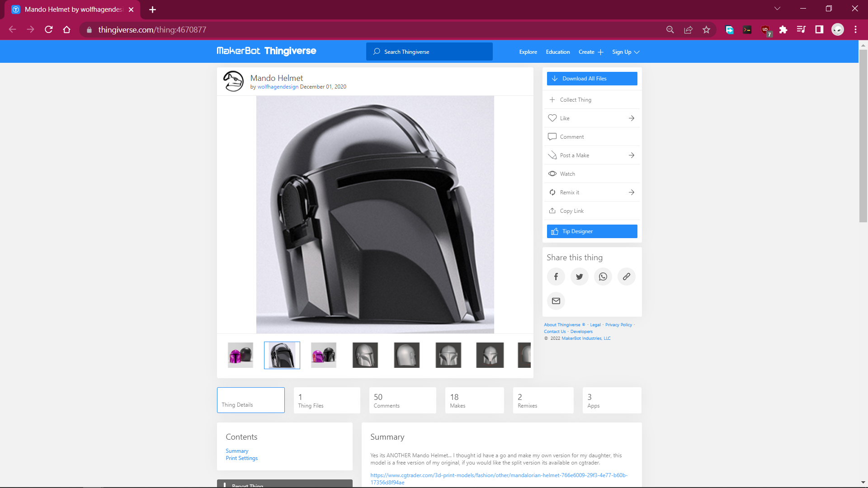Screen dimensions: 868x488
Task: Share by email envelope icon
Action: 556,301
